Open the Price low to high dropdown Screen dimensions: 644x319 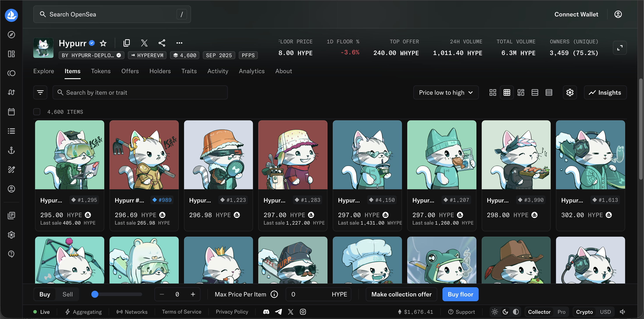click(x=446, y=92)
